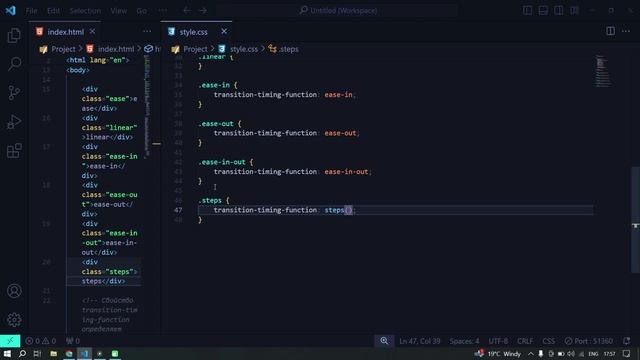
Task: Open the Extensions view
Action: tap(14, 151)
